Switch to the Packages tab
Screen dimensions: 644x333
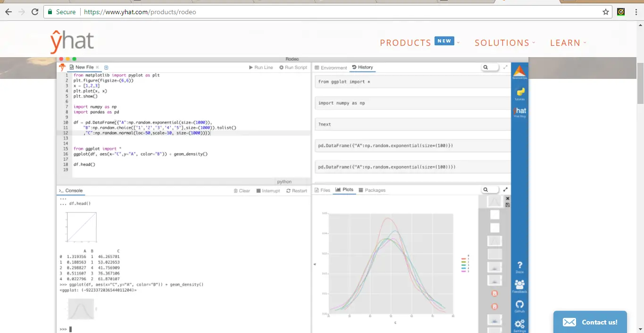[372, 190]
